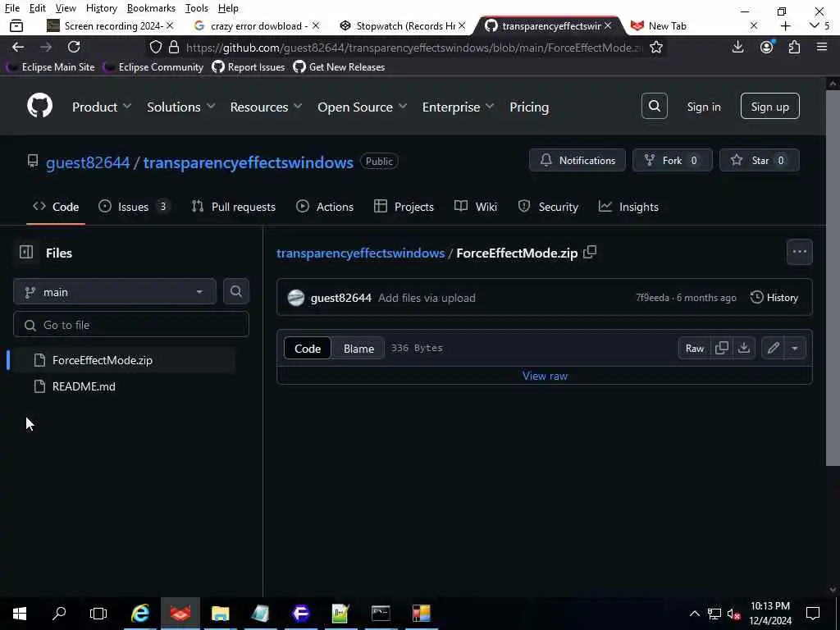Open the main branch selector dropdown
The image size is (840, 630).
115,292
